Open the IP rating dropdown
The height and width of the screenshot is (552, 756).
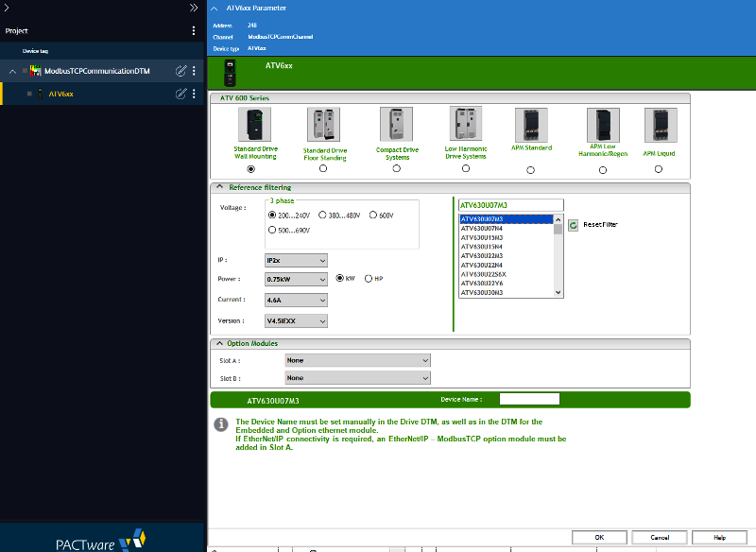tap(296, 260)
